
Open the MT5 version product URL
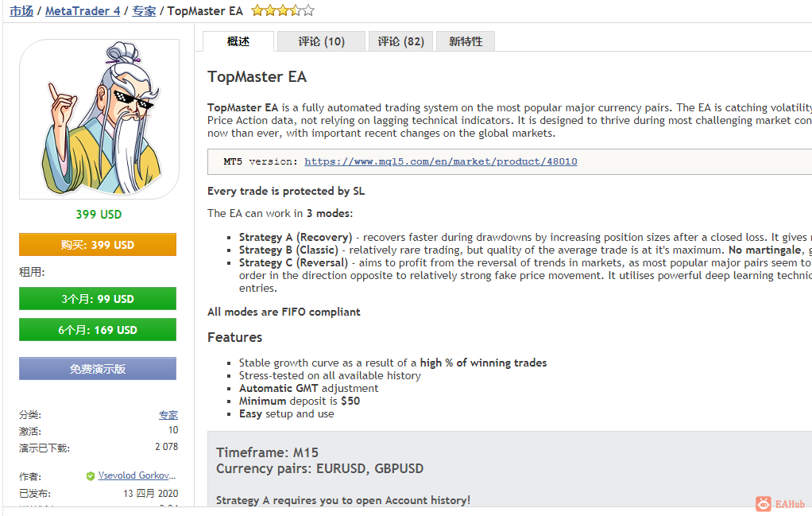click(441, 161)
